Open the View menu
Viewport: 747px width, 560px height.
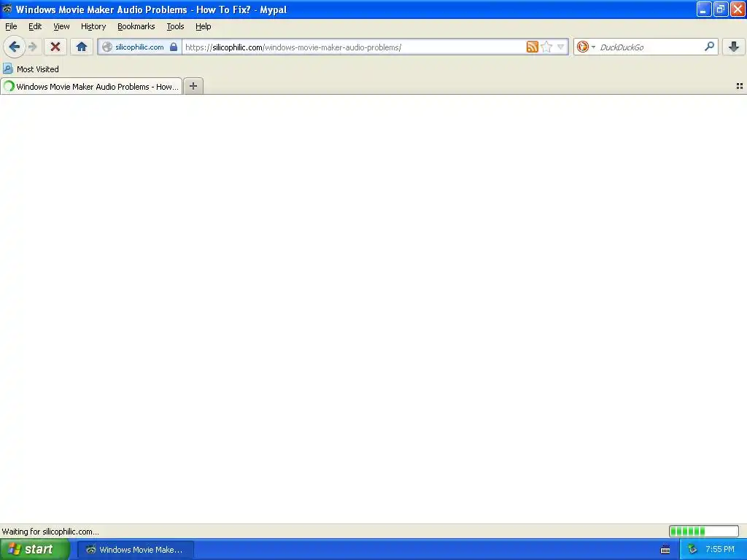click(x=61, y=26)
